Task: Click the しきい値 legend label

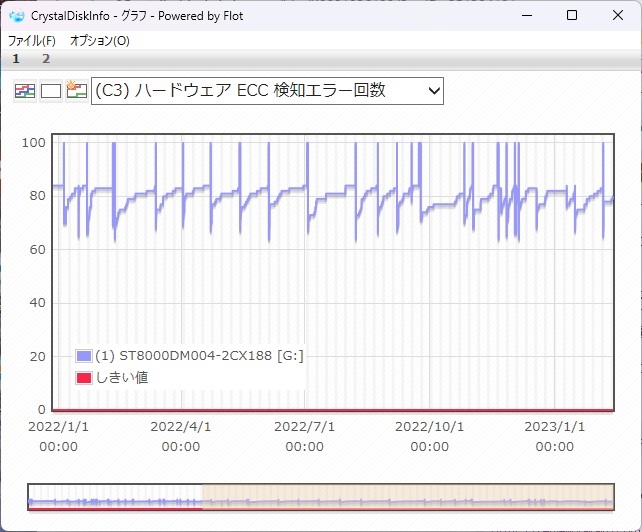Action: coord(122,378)
